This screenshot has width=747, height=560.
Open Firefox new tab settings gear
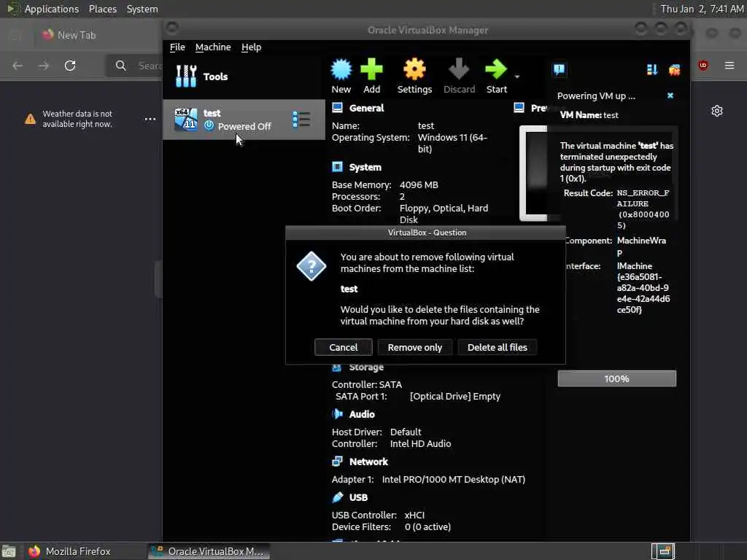(x=717, y=111)
